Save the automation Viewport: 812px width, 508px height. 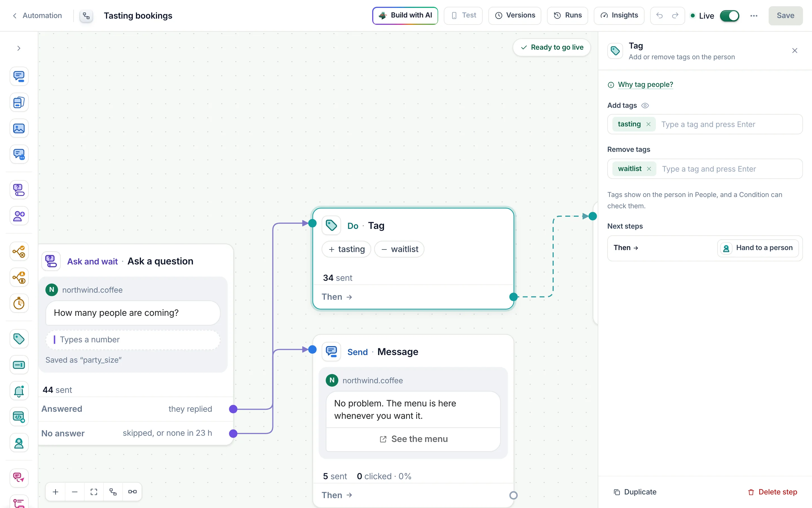click(785, 16)
